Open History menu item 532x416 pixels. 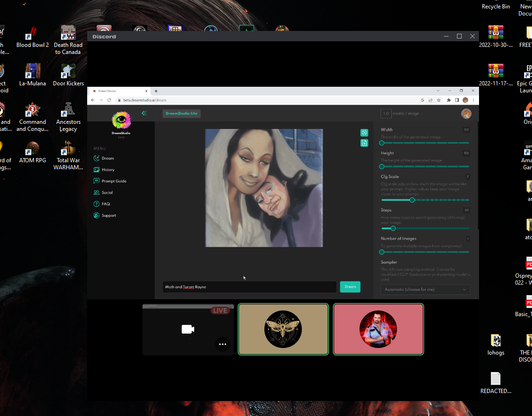(x=104, y=170)
